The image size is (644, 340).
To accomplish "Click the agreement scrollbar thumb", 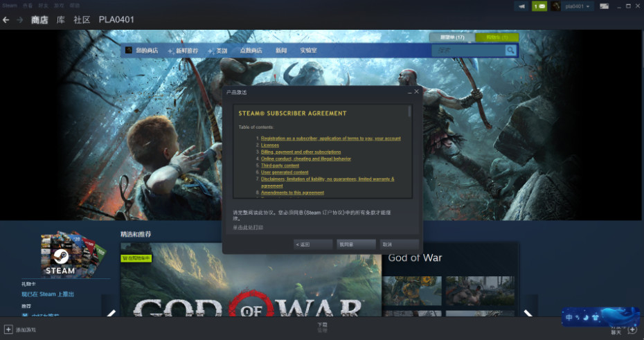I will 409,111.
